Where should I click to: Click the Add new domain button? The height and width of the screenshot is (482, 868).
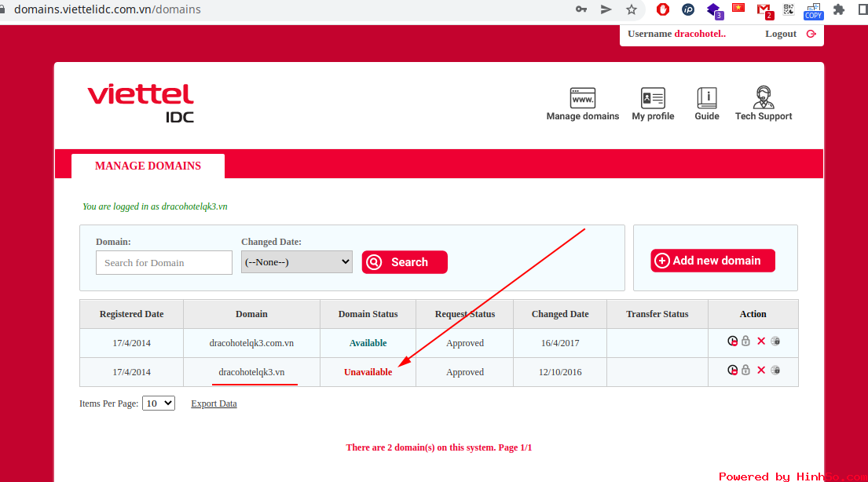point(713,261)
